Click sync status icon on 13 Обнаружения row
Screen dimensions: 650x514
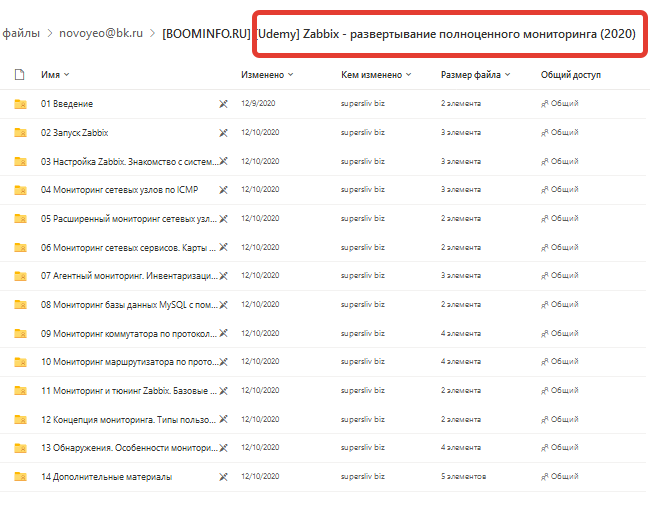[x=223, y=448]
